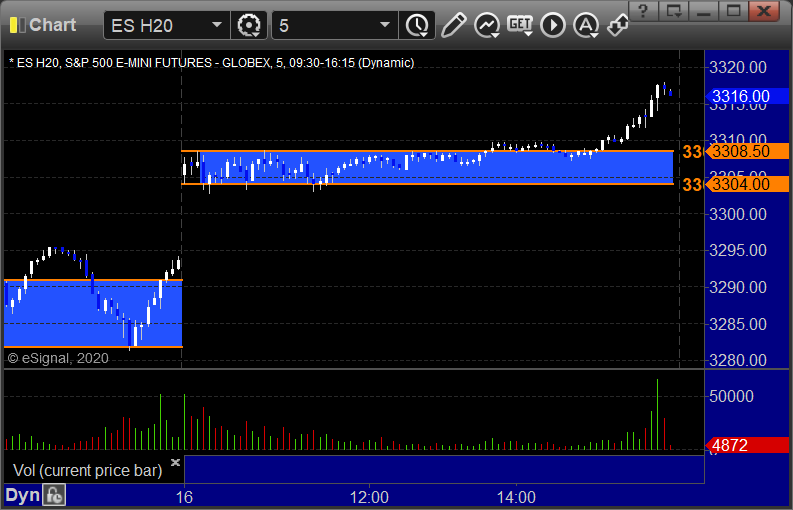Image resolution: width=793 pixels, height=510 pixels.
Task: Select the 3308.50 orange price marker
Action: [746, 151]
